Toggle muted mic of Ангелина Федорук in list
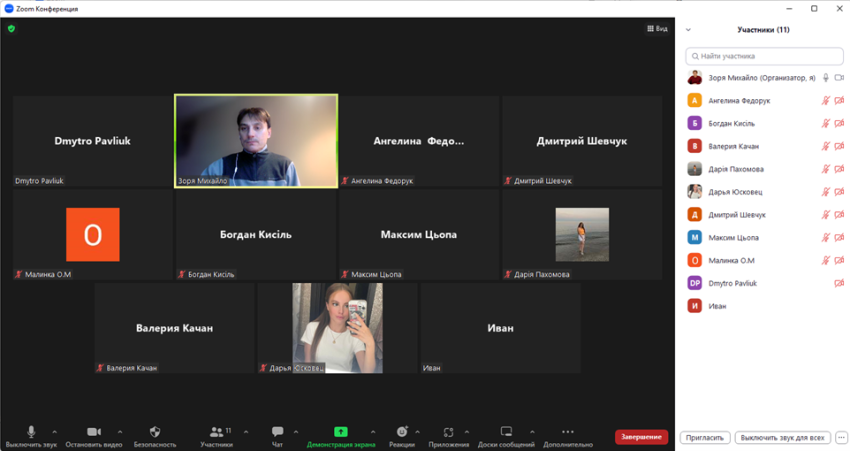This screenshot has height=451, width=850. 826,100
